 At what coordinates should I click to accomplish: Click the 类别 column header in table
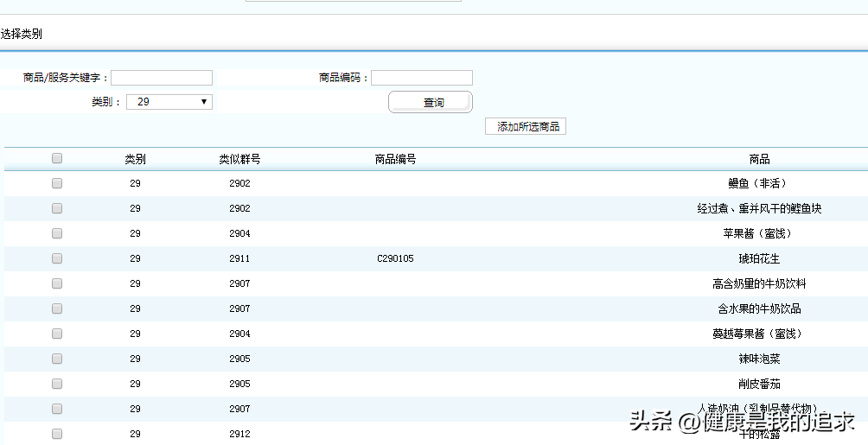[x=135, y=159]
